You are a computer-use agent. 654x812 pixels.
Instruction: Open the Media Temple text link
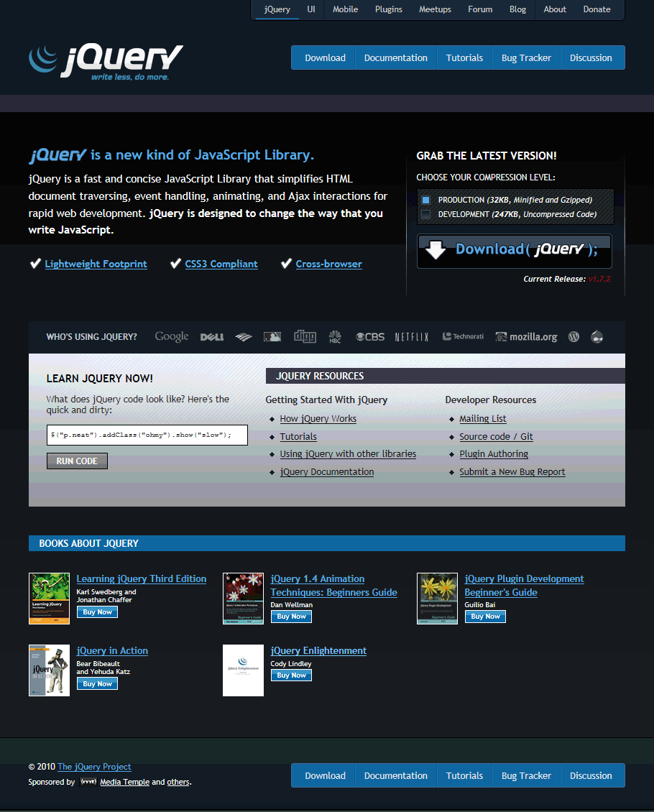(125, 782)
